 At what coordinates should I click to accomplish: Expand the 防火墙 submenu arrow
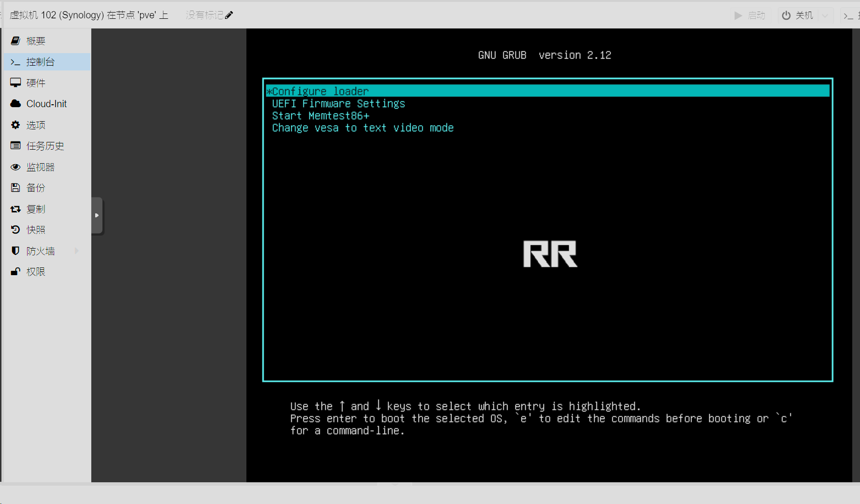pyautogui.click(x=76, y=251)
